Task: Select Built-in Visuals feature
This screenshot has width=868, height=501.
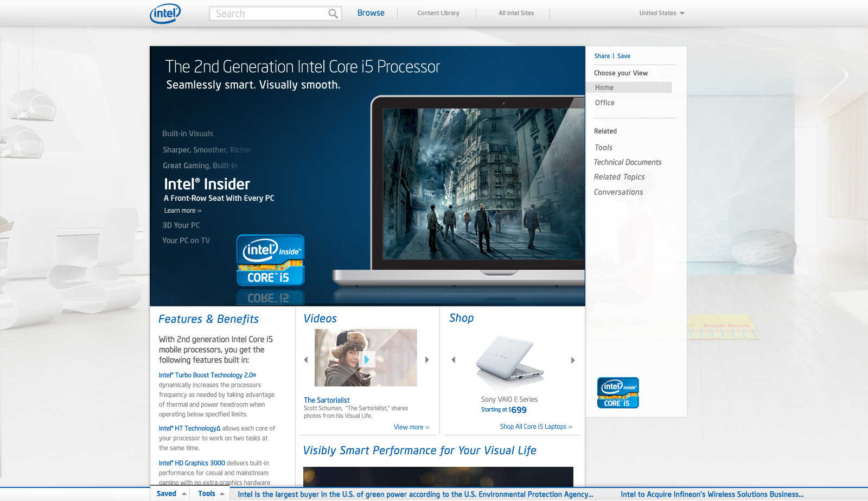Action: pyautogui.click(x=188, y=134)
